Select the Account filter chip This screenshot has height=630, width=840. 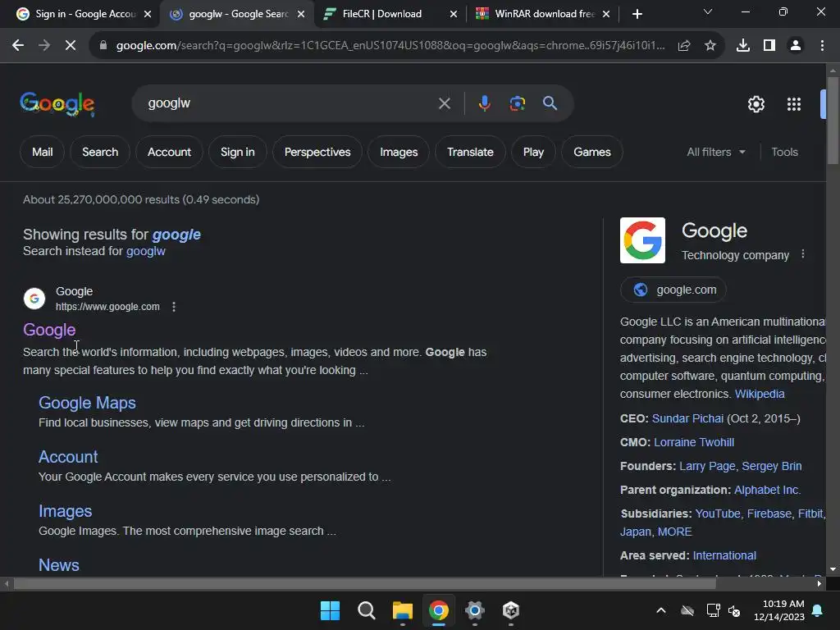pos(169,152)
